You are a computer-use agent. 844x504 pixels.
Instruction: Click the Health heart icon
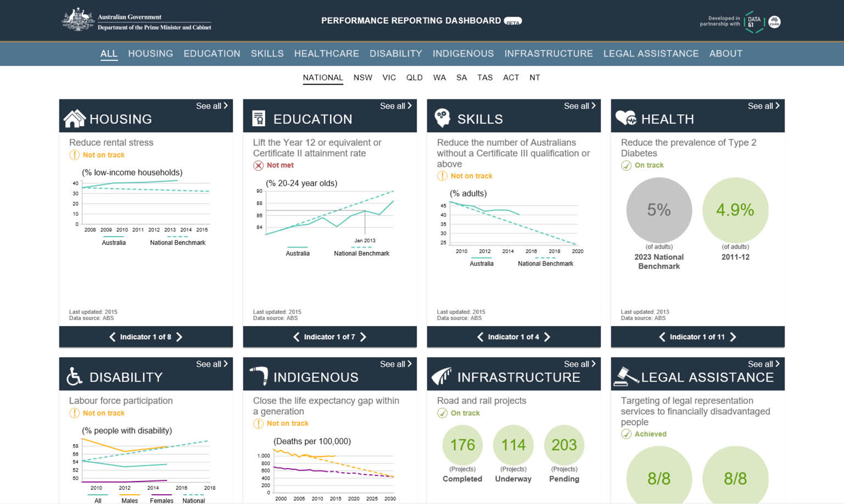pos(625,118)
